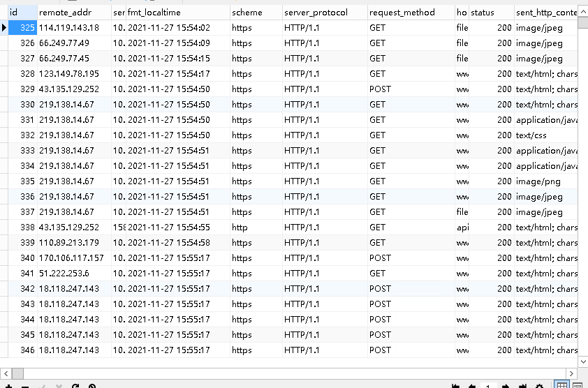This screenshot has width=588, height=388.
Task: Click the stop icon beside refresh
Action: [92, 386]
